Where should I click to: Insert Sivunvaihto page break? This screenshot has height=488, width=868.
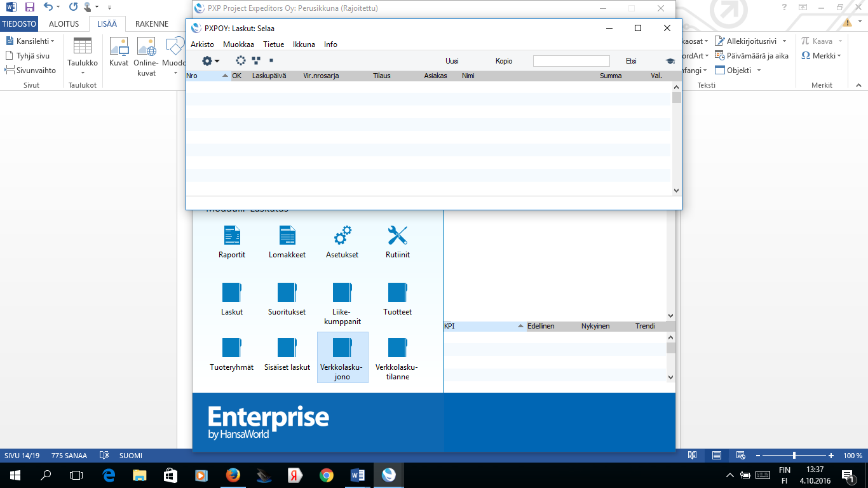(x=31, y=71)
